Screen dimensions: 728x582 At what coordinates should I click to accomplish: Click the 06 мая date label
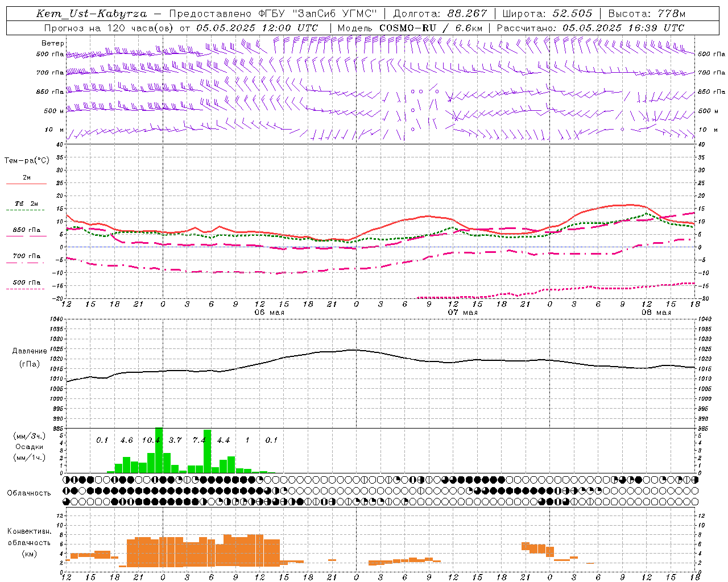tap(269, 313)
